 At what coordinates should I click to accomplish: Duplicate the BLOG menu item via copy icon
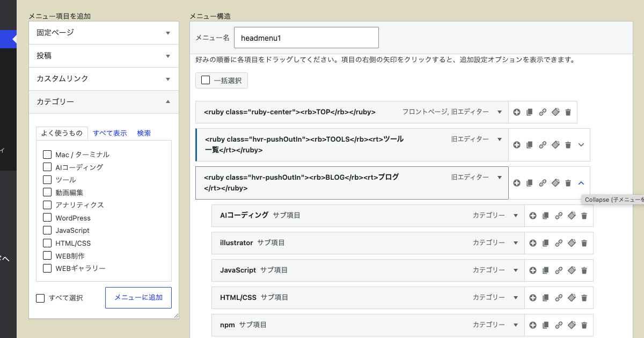pos(530,183)
